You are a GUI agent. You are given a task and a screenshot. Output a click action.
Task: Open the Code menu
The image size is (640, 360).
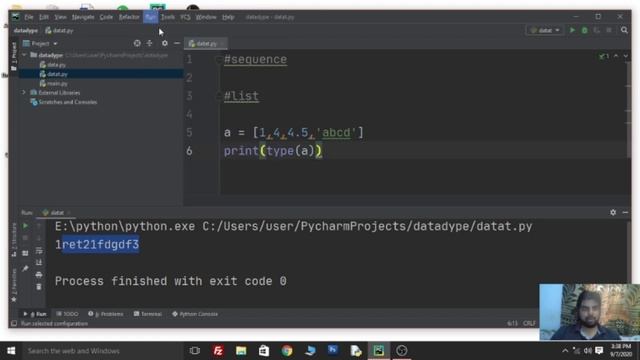tap(106, 17)
